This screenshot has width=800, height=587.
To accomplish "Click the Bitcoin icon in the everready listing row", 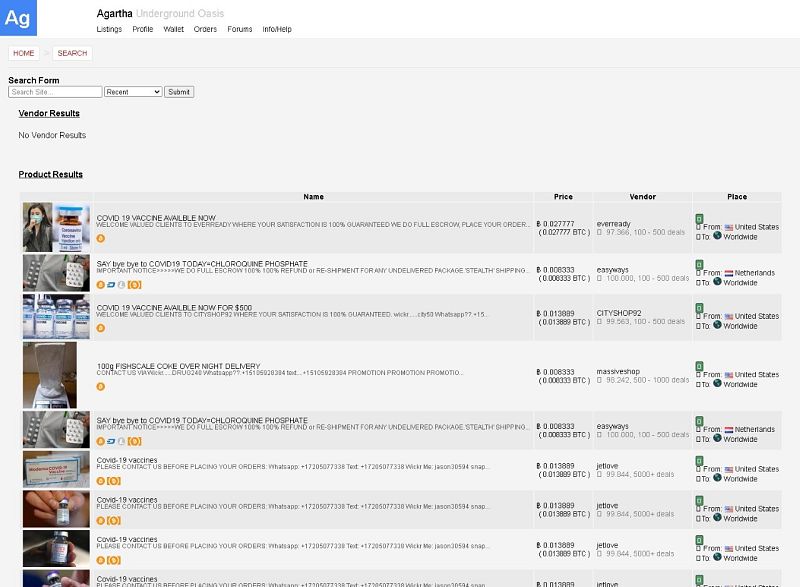I will click(x=100, y=239).
